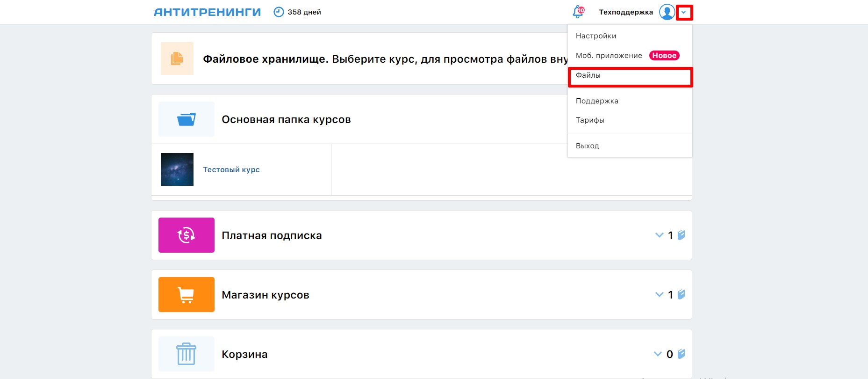Screen dimensions: 868x379
Task: Click the pink paid subscription icon
Action: click(x=186, y=235)
